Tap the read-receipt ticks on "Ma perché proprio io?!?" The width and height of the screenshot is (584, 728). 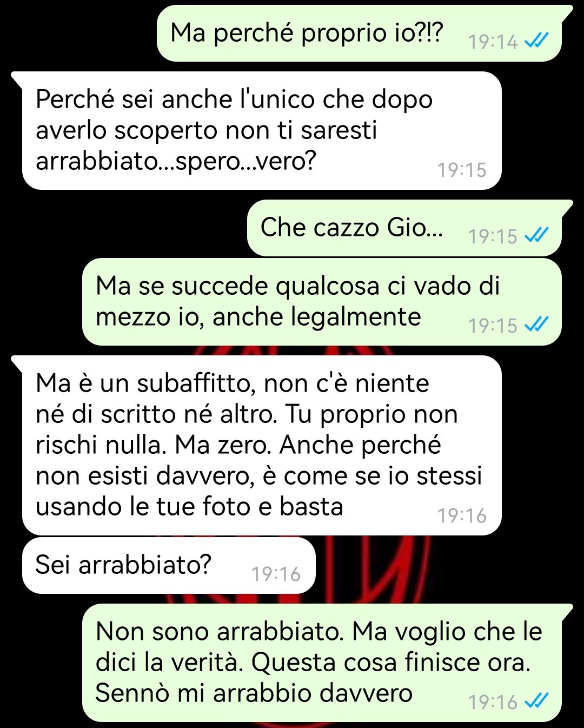[537, 40]
